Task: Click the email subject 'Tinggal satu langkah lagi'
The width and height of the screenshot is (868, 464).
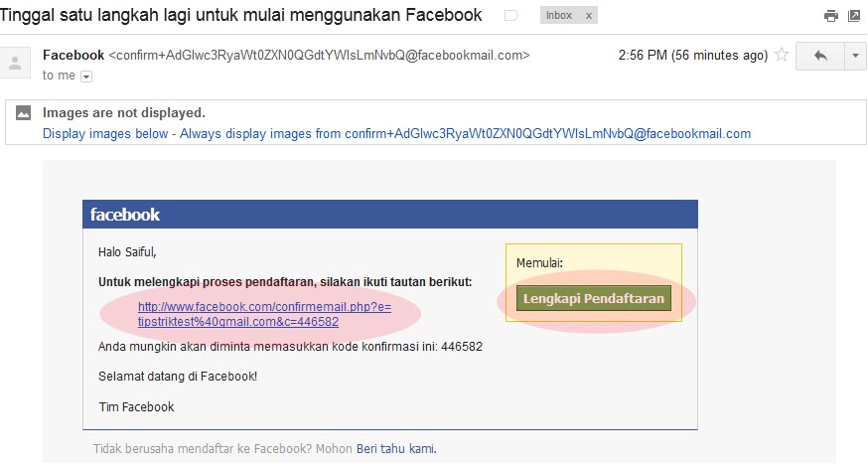Action: tap(240, 15)
